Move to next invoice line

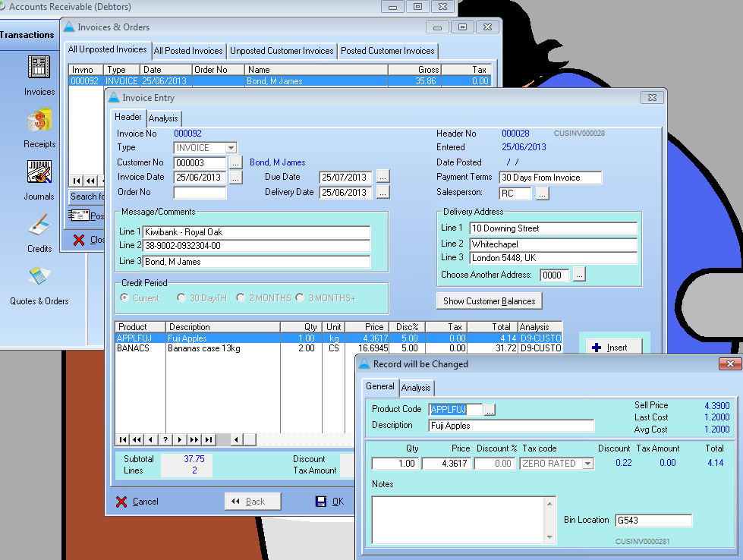pos(180,439)
